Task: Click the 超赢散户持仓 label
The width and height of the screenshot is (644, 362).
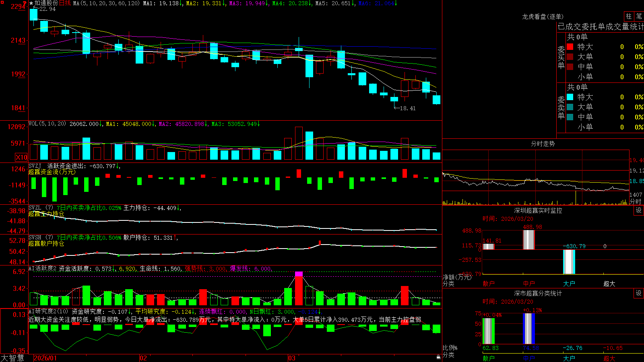Action: click(x=46, y=243)
